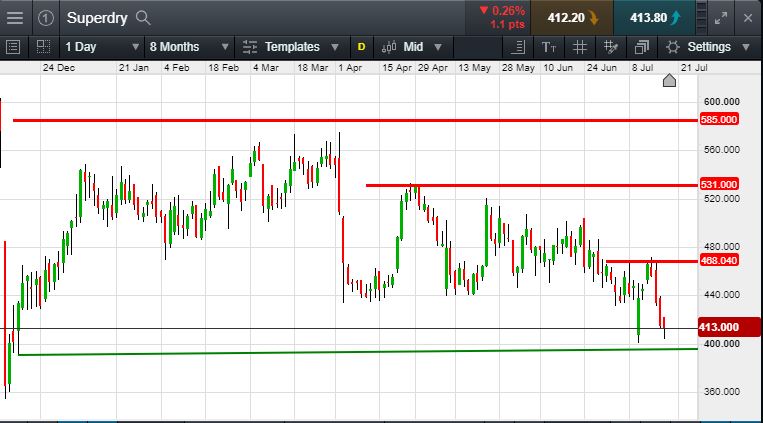Select the 468.040 price level label
This screenshot has height=423, width=763.
[x=719, y=260]
